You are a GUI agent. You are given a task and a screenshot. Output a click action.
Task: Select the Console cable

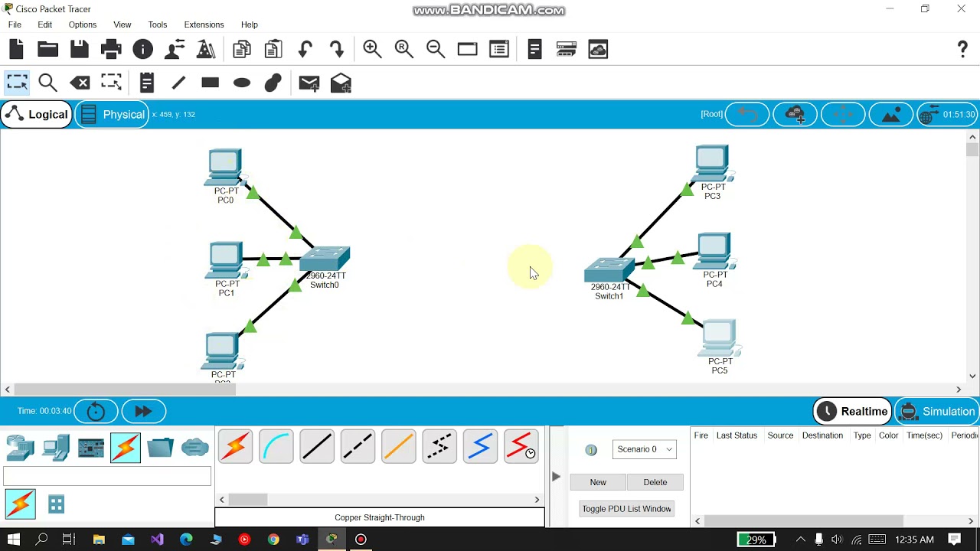coord(276,447)
